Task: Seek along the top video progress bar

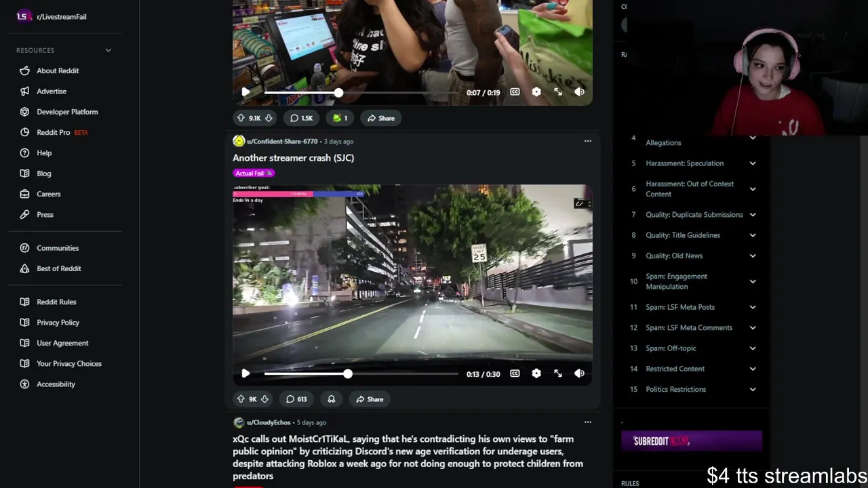Action: point(361,91)
